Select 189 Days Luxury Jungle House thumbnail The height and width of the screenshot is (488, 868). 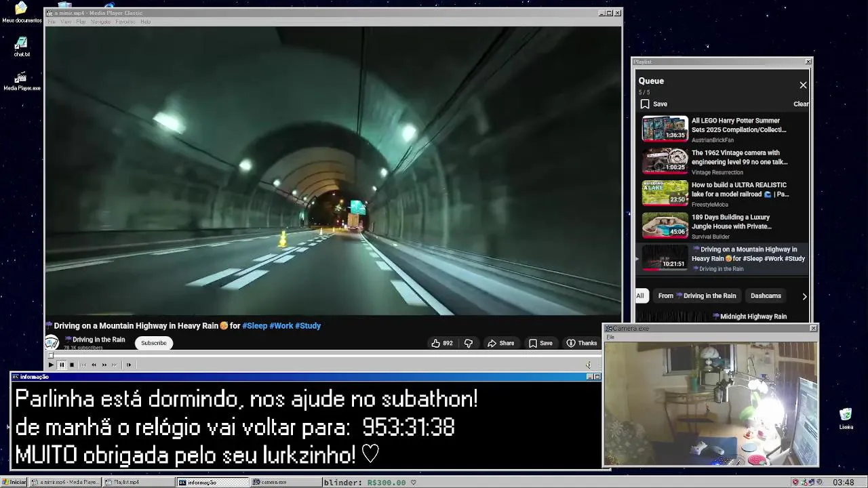tap(665, 225)
